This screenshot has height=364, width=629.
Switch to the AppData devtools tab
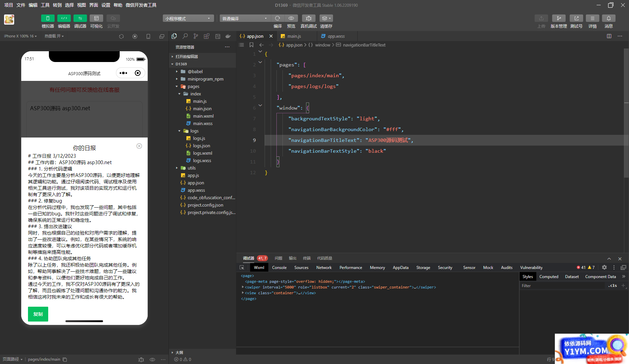400,268
